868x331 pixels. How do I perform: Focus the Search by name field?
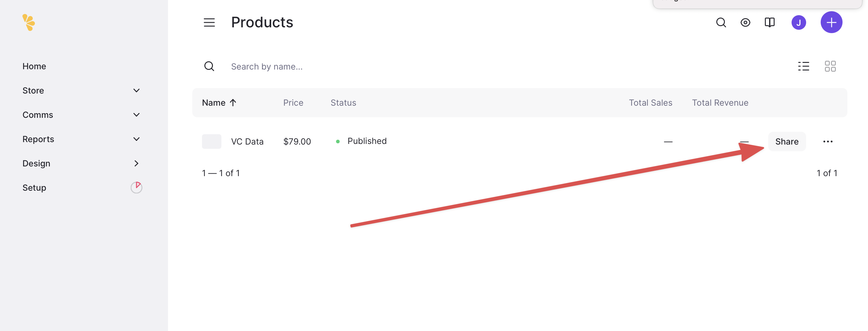506,67
